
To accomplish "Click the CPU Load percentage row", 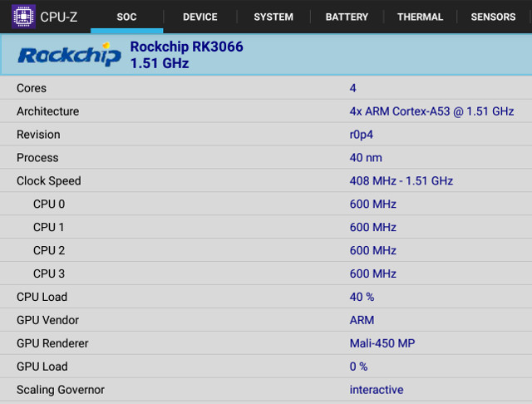I will click(266, 297).
